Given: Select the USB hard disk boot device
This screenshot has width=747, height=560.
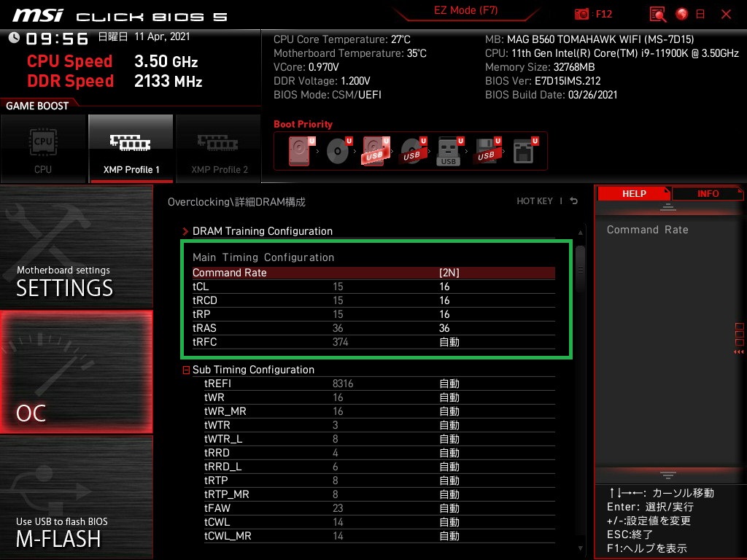Looking at the screenshot, I should coord(376,151).
